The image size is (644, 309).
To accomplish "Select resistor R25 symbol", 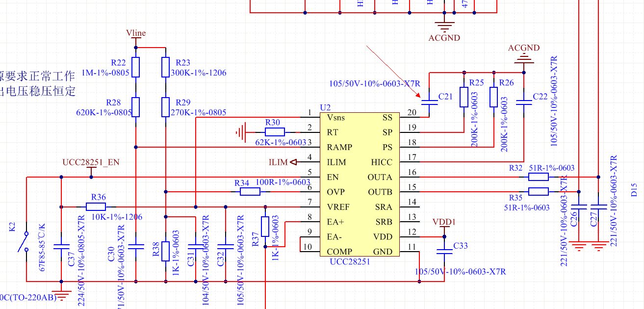I will coord(464,97).
